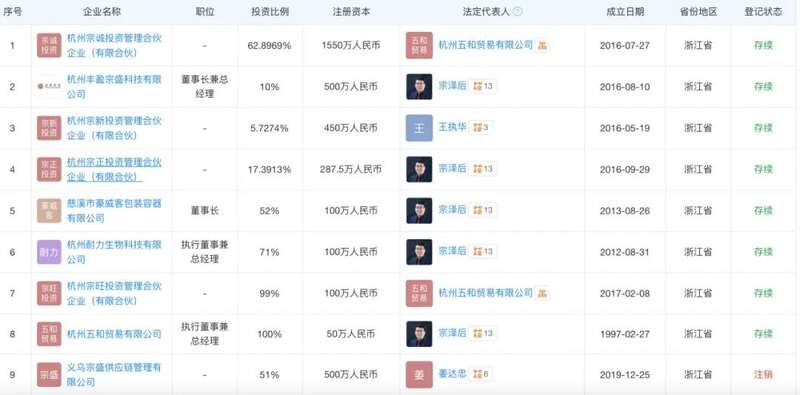Click the 投资比例 column header
Viewport: 800px width, 395px height.
point(269,12)
